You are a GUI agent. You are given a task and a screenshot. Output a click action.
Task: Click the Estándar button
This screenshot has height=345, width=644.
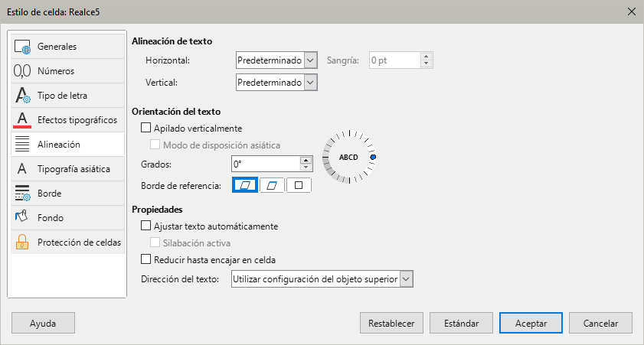461,324
